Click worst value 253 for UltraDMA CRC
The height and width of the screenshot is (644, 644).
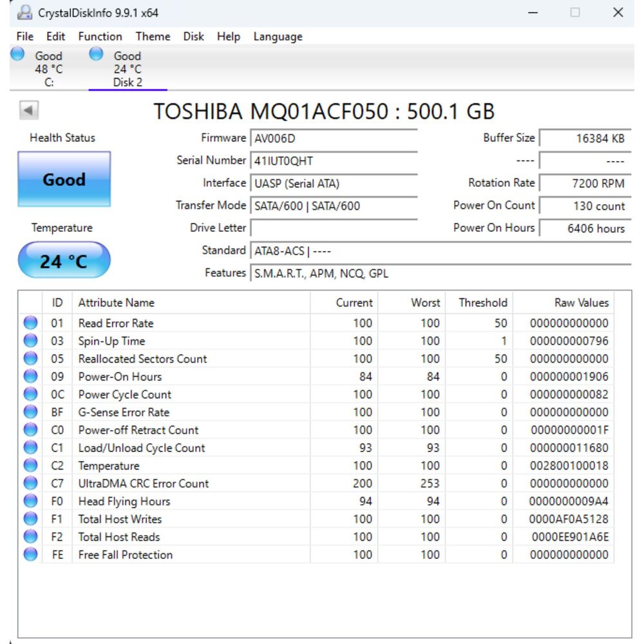[430, 484]
